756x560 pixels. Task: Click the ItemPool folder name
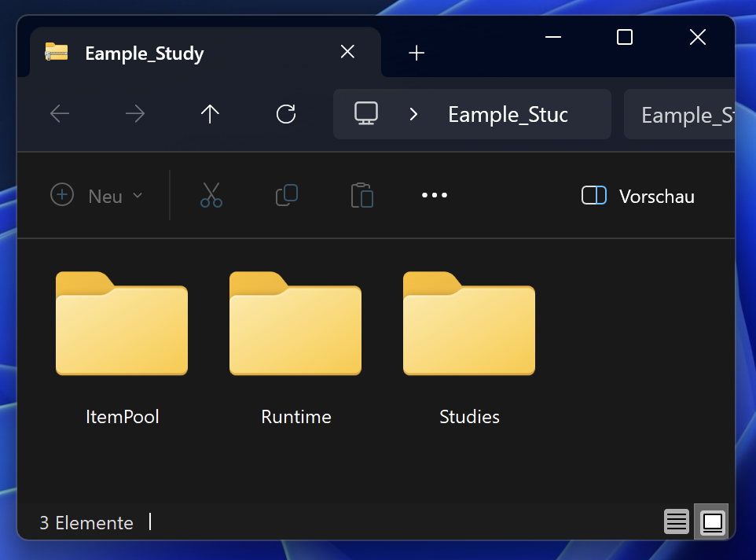(x=123, y=417)
